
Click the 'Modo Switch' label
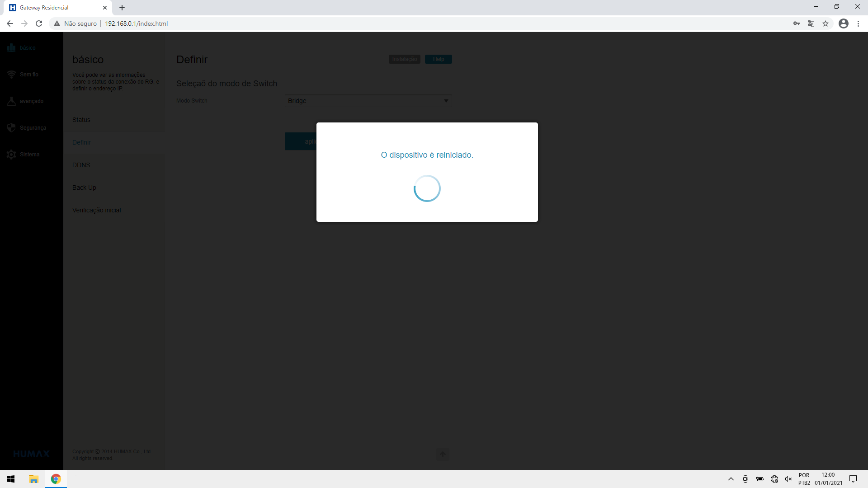pyautogui.click(x=192, y=101)
